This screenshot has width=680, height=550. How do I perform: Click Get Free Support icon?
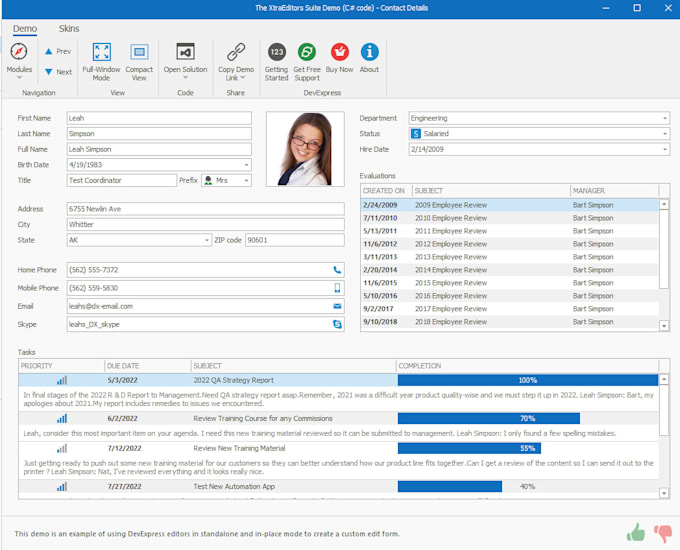coord(307,52)
